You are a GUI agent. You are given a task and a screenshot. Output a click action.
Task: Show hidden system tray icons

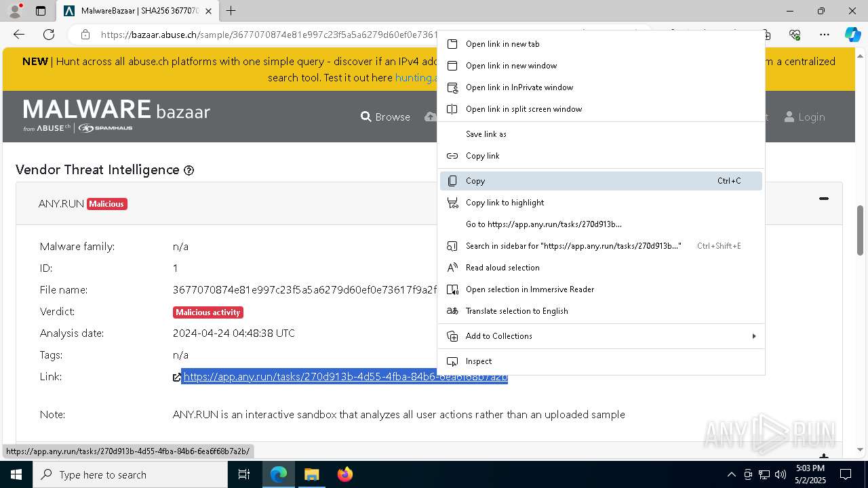pos(731,474)
